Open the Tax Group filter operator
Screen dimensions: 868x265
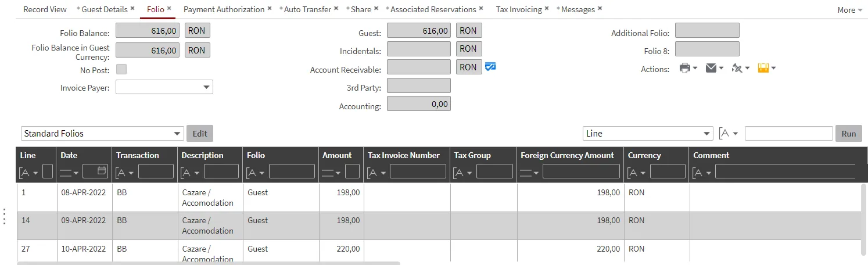point(464,173)
